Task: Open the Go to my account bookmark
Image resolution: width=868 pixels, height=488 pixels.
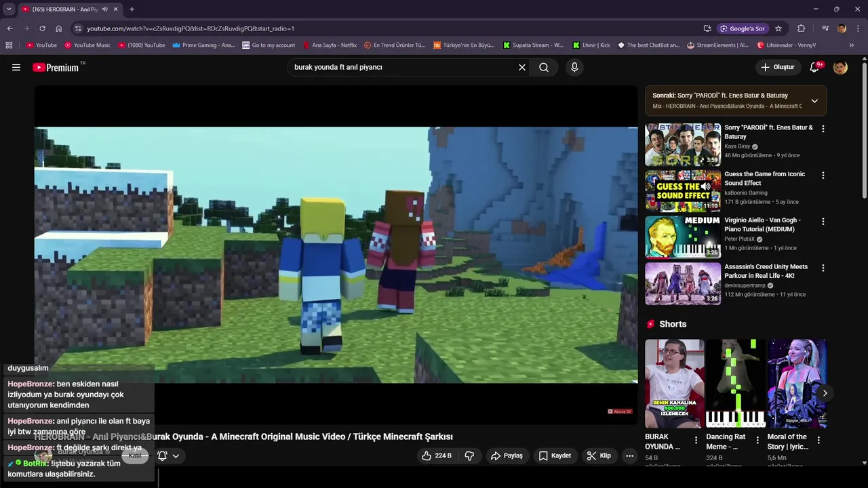Action: click(x=269, y=45)
